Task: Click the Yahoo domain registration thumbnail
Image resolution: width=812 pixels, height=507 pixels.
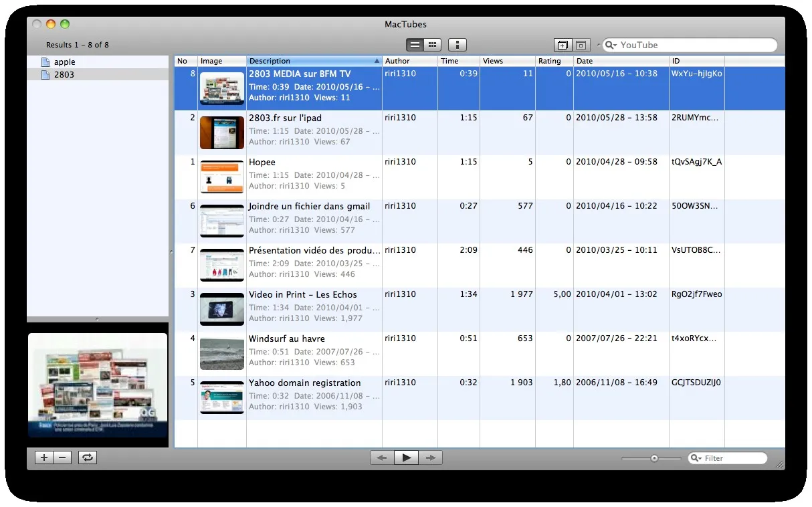Action: pos(222,398)
